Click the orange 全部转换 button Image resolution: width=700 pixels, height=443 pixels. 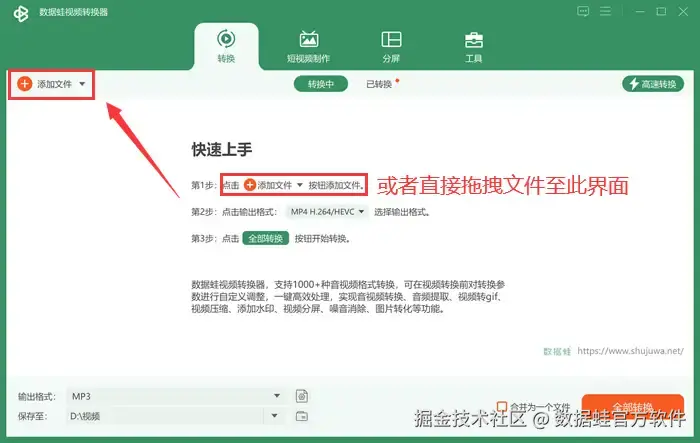[633, 407]
